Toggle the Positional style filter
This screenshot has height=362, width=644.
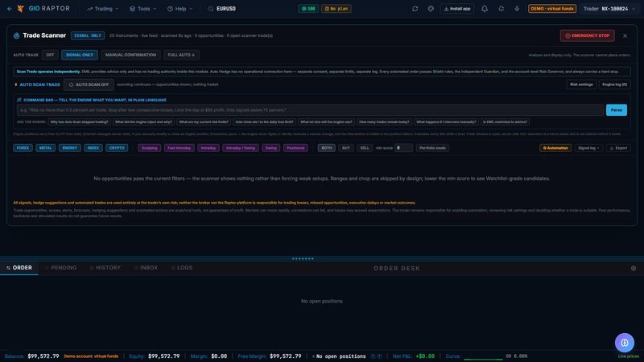point(295,148)
